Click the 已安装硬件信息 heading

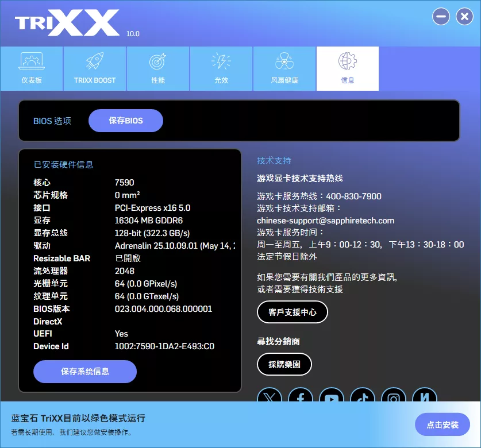[63, 165]
